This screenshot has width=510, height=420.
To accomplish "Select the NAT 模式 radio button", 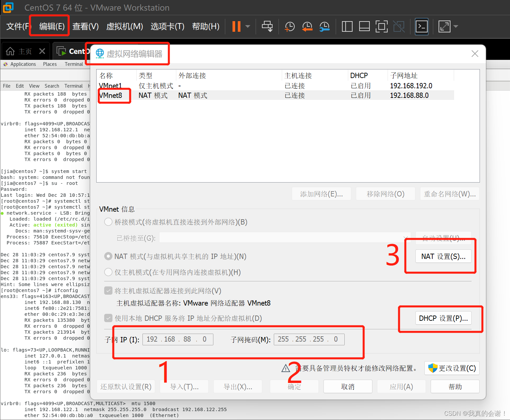I will tap(108, 256).
